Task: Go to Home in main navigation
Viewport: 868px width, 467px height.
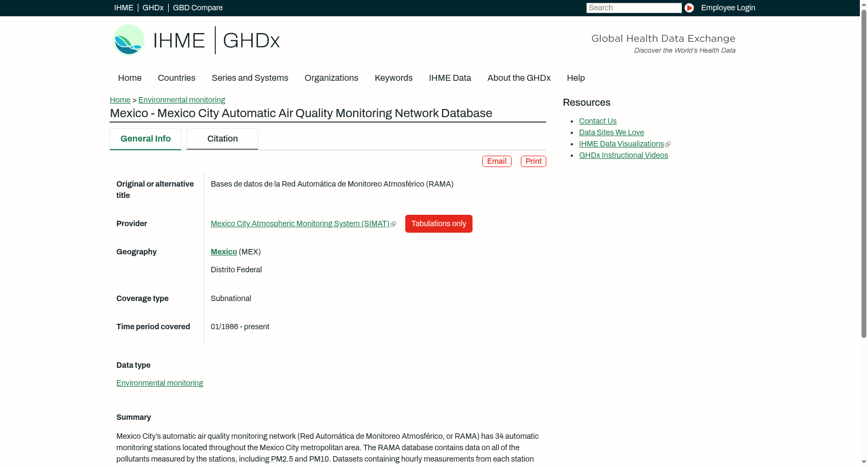Action: coord(130,78)
